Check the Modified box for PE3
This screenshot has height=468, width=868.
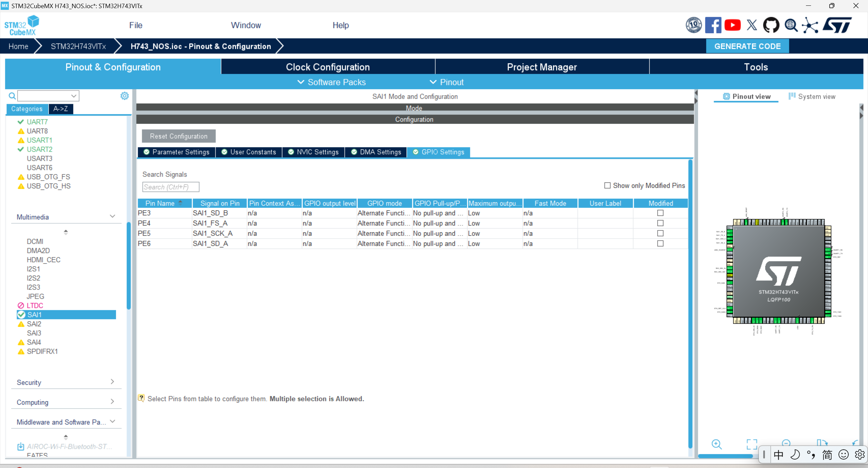click(x=660, y=213)
